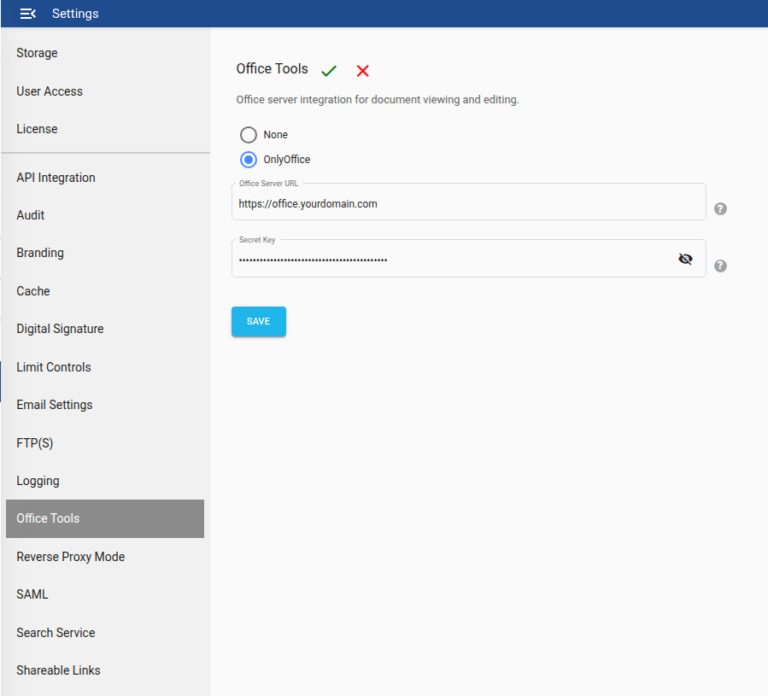Save the Office Tools settings
Image resolution: width=768 pixels, height=696 pixels.
click(259, 321)
